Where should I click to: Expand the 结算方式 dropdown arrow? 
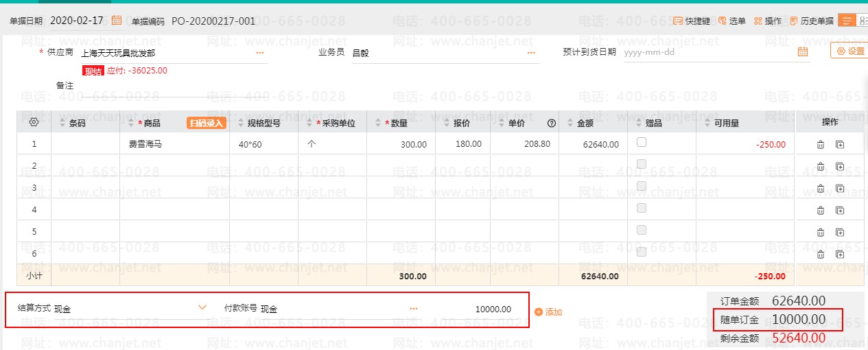202,307
